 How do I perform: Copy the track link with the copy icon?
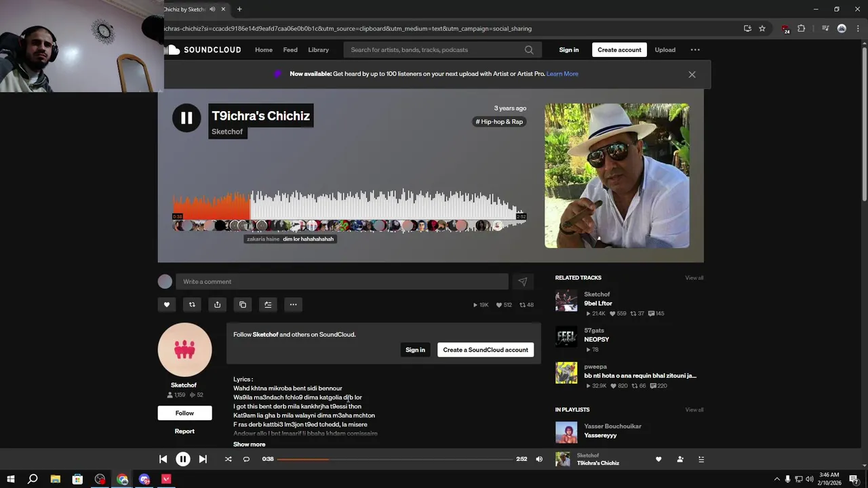point(243,304)
